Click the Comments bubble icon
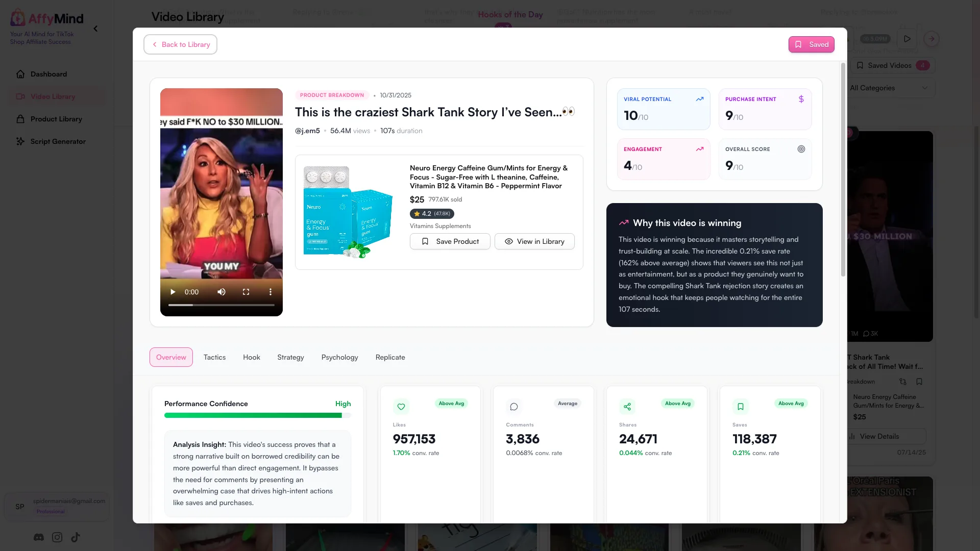 pyautogui.click(x=514, y=407)
